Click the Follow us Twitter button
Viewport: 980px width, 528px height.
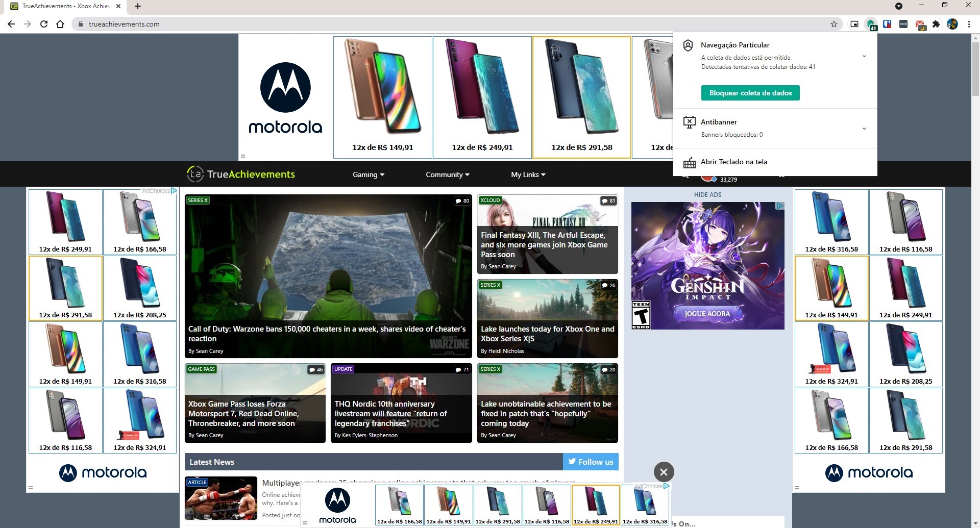tap(591, 462)
